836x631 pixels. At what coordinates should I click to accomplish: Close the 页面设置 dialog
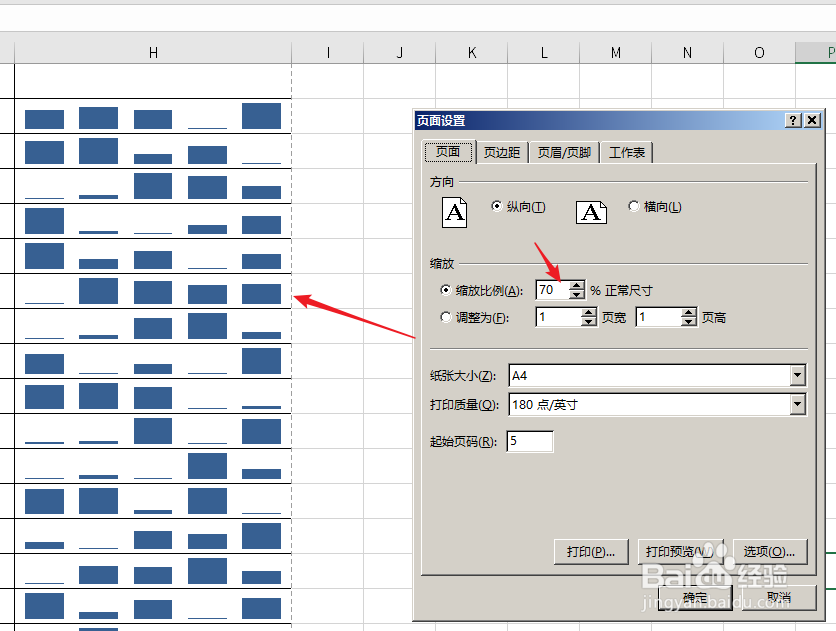coord(812,120)
